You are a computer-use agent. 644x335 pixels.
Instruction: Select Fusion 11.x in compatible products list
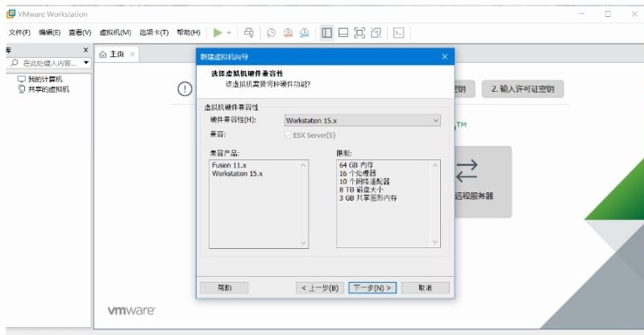tap(229, 165)
